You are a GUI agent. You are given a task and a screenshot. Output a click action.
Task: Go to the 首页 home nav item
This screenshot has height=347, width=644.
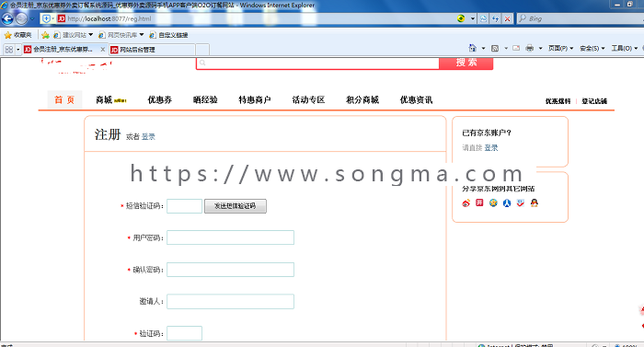[x=64, y=99]
